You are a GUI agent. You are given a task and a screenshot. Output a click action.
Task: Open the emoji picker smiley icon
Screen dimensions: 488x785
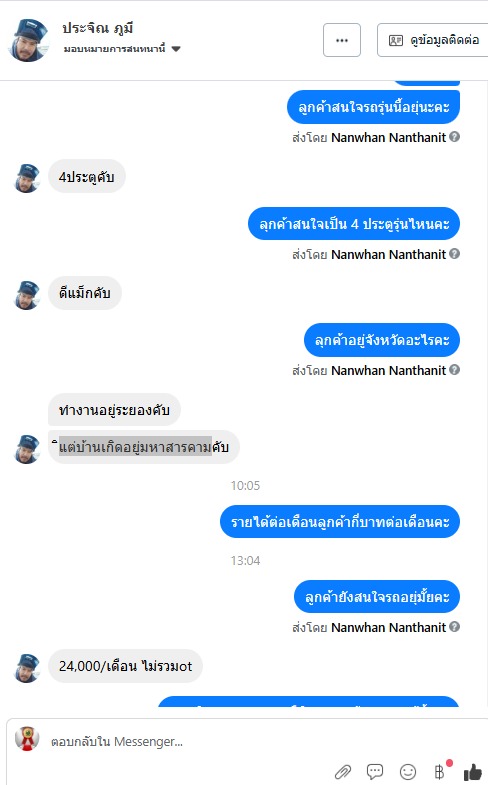408,772
